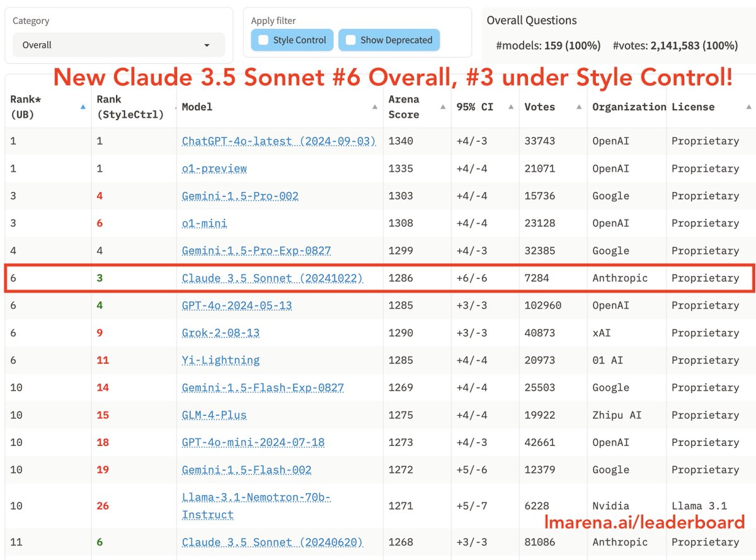Image resolution: width=756 pixels, height=560 pixels.
Task: Open the GPT-4o-mini-2024-07-18 link
Action: pyautogui.click(x=253, y=443)
